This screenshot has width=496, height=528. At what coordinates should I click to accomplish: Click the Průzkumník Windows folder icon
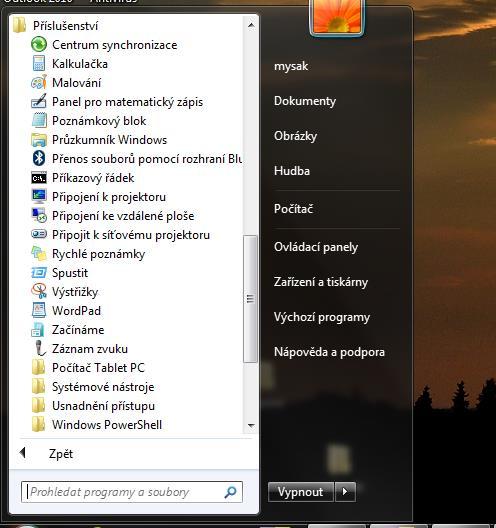(39, 140)
